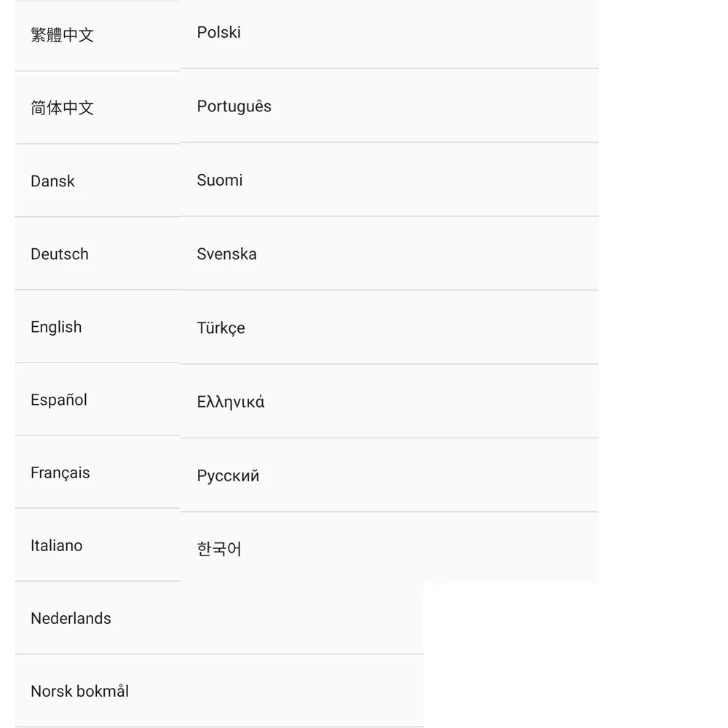728x728 pixels.
Task: Choose Español language entry
Action: click(x=59, y=400)
